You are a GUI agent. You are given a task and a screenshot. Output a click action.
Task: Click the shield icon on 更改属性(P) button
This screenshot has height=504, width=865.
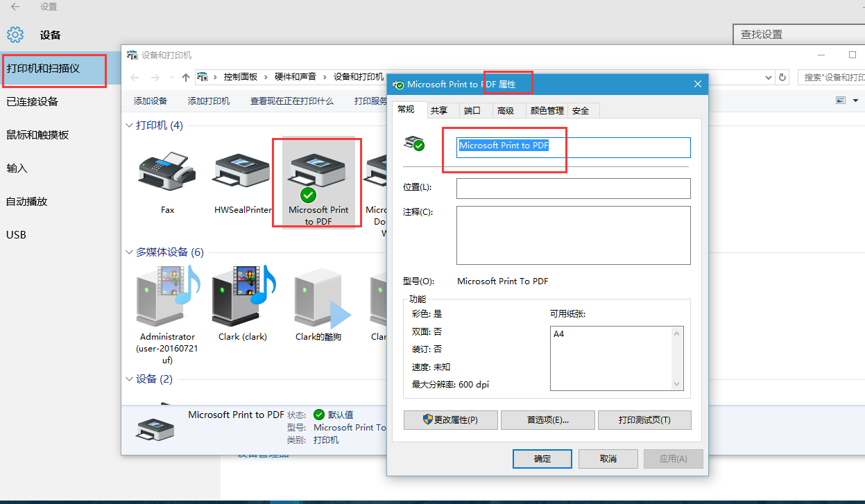[428, 419]
